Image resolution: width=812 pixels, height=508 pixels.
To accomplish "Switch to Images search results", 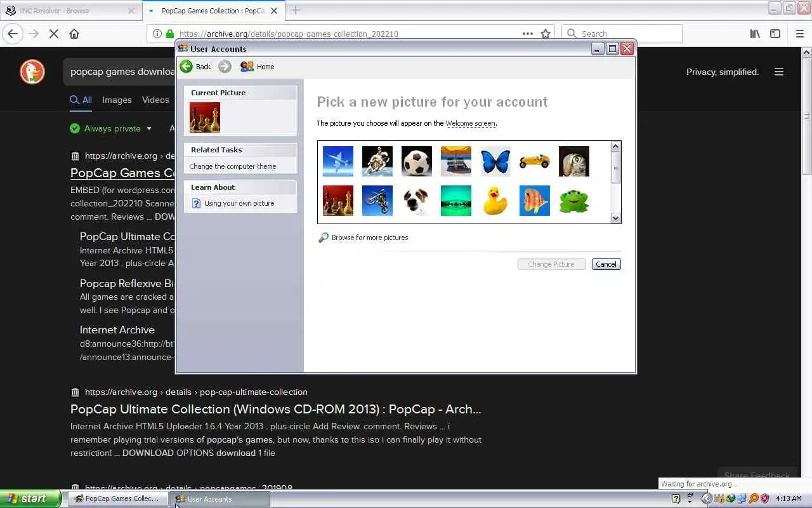I will tap(117, 100).
